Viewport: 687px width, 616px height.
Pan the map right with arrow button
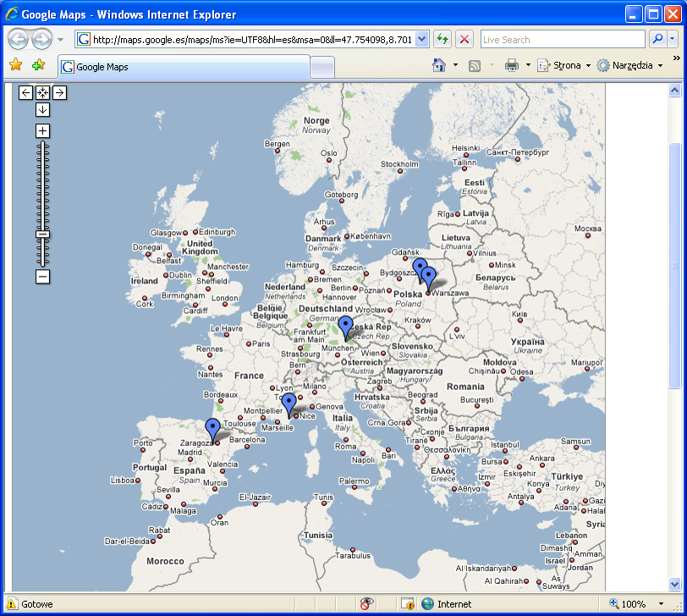59,93
